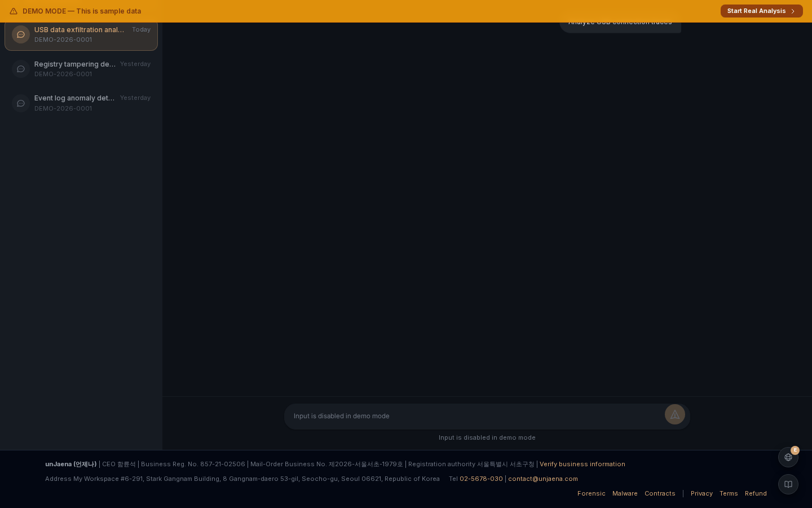Viewport: 812px width, 508px height.
Task: Click the contact@unjaena.com email link
Action: pos(543,479)
